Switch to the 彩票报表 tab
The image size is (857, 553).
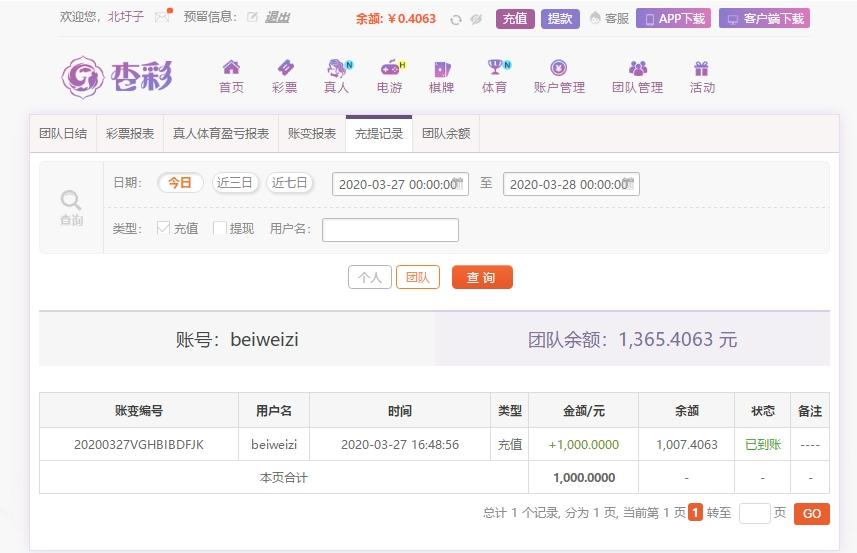click(x=130, y=134)
